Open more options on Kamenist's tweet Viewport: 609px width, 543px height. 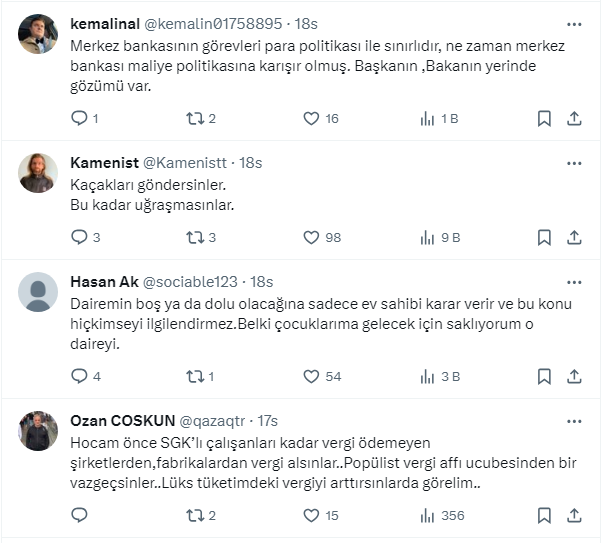pos(574,163)
